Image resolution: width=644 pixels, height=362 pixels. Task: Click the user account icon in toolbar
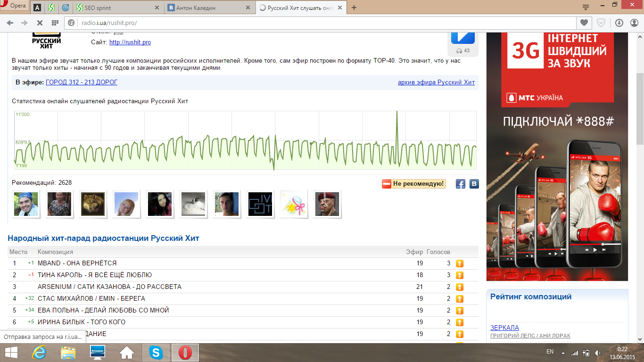tap(634, 23)
